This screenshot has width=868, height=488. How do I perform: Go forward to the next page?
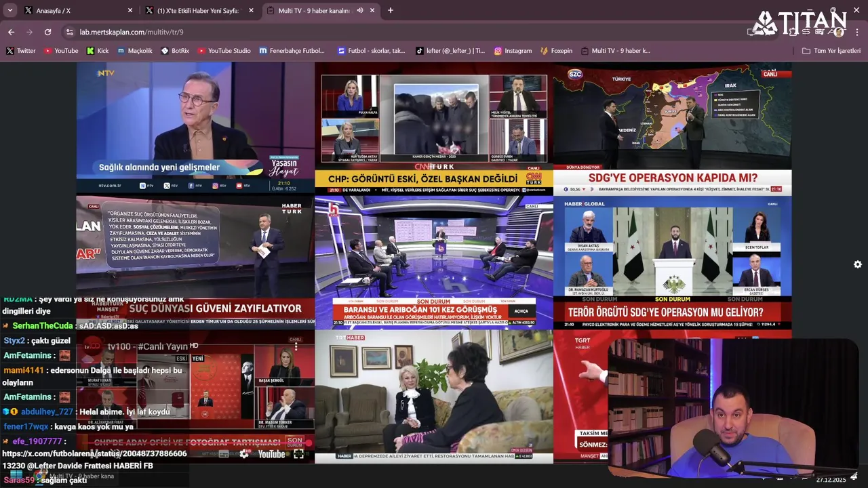click(29, 32)
